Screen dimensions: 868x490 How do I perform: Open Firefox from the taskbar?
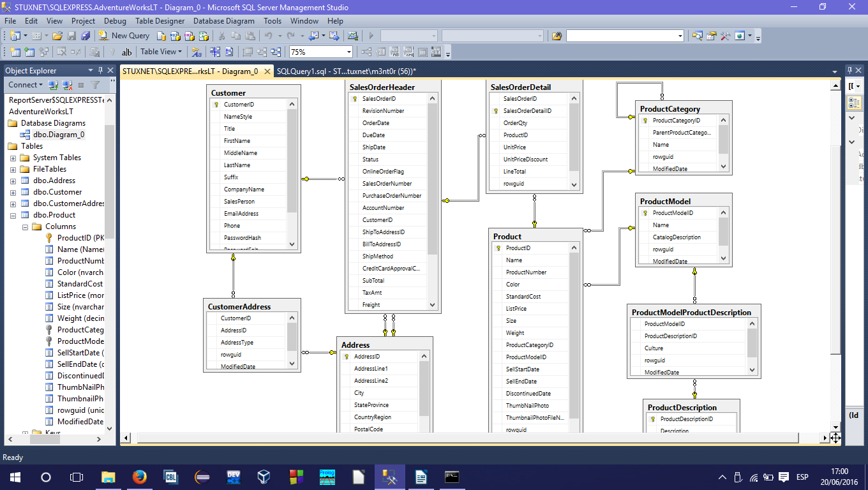click(x=139, y=477)
